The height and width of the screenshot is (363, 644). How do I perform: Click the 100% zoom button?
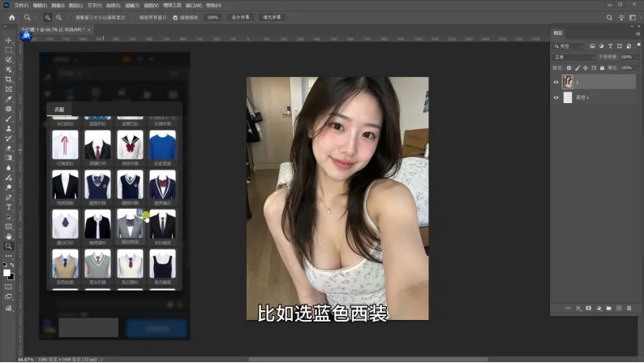pyautogui.click(x=213, y=18)
